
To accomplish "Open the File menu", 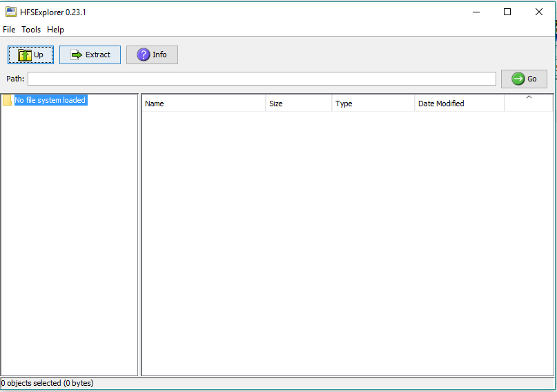I will click(9, 30).
